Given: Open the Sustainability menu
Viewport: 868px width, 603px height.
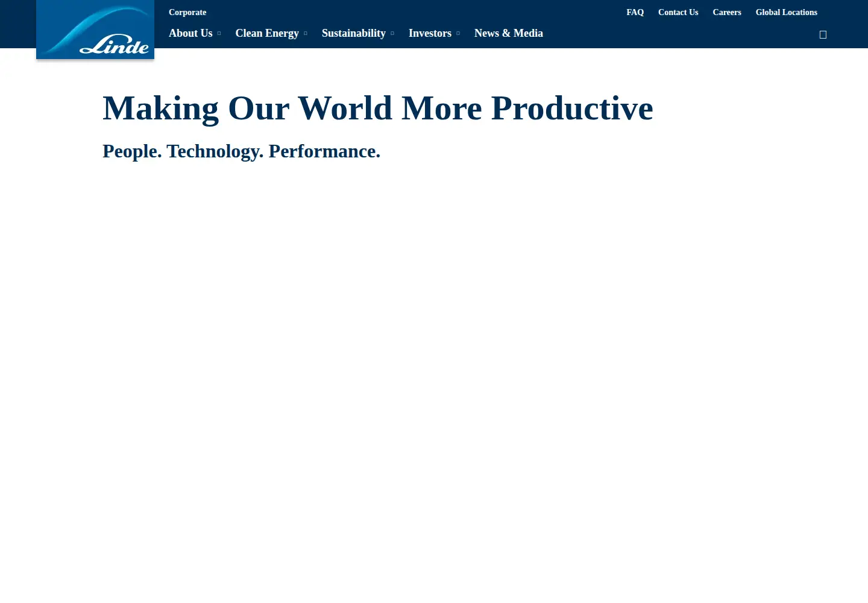Looking at the screenshot, I should point(354,33).
